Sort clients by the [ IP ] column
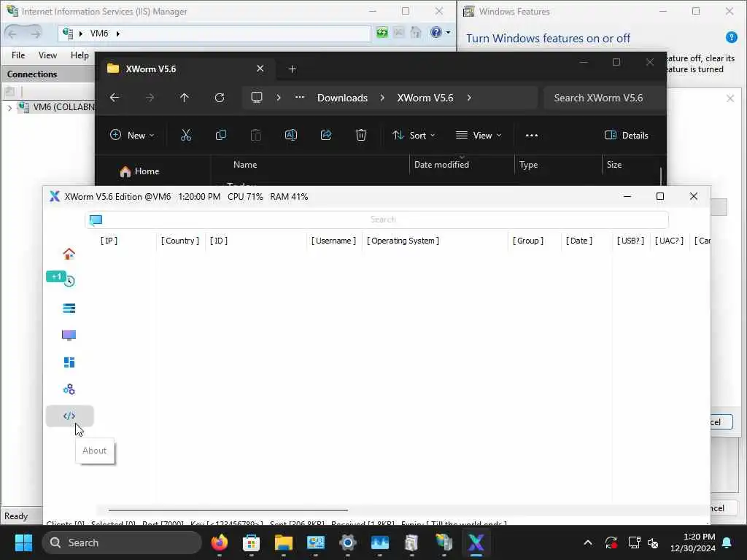The height and width of the screenshot is (560, 747). point(109,241)
